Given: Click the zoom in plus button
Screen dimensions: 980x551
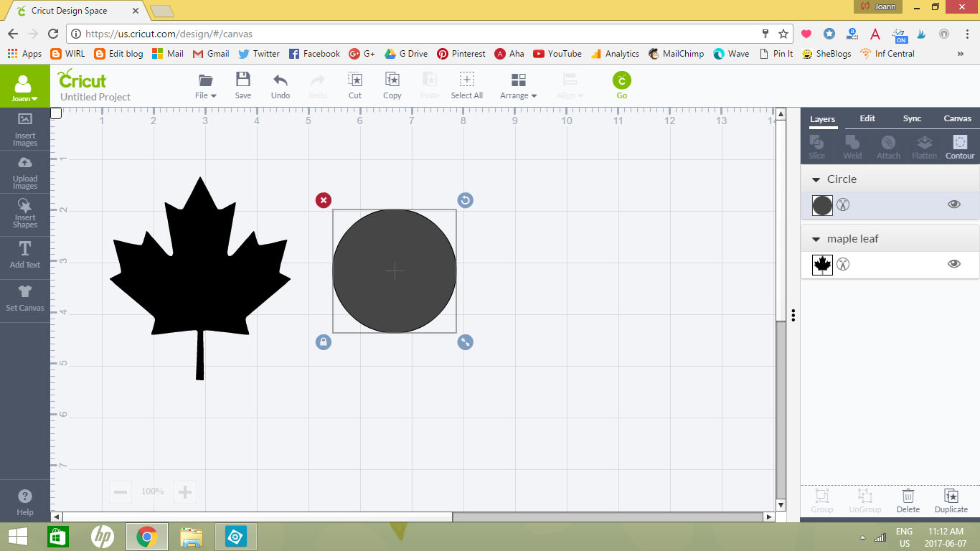Looking at the screenshot, I should [x=185, y=491].
